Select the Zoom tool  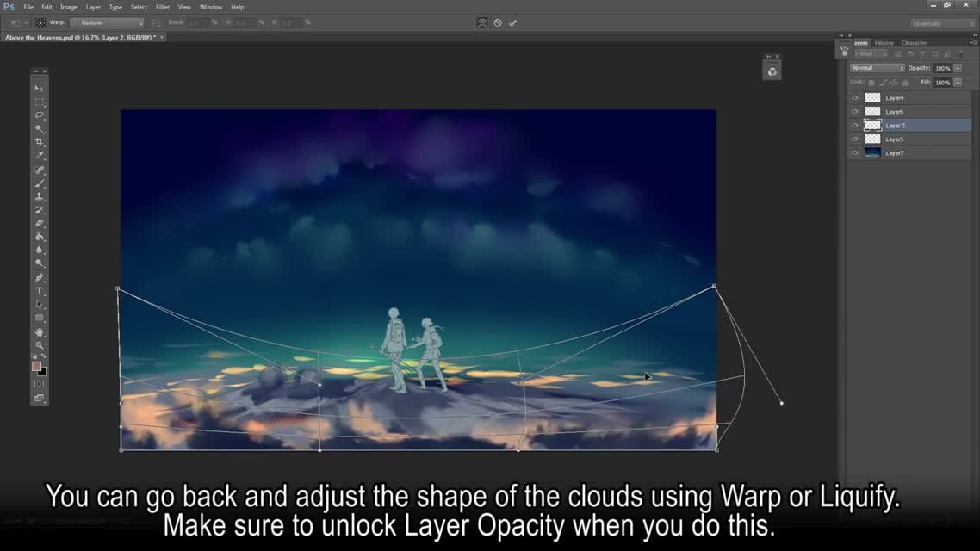(x=40, y=345)
